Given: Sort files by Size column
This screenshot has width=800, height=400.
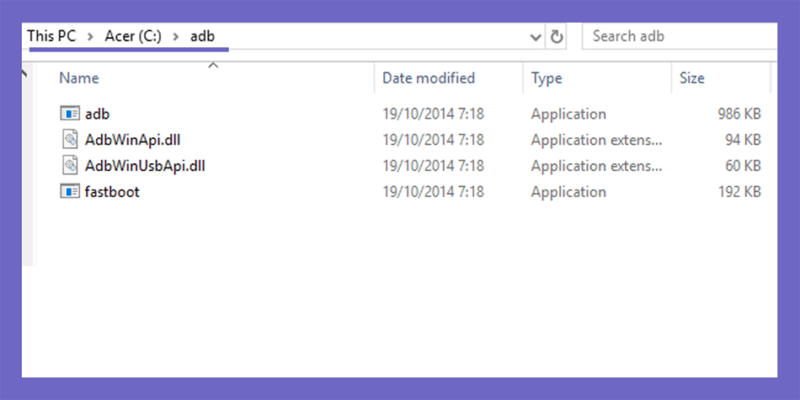Looking at the screenshot, I should (692, 78).
